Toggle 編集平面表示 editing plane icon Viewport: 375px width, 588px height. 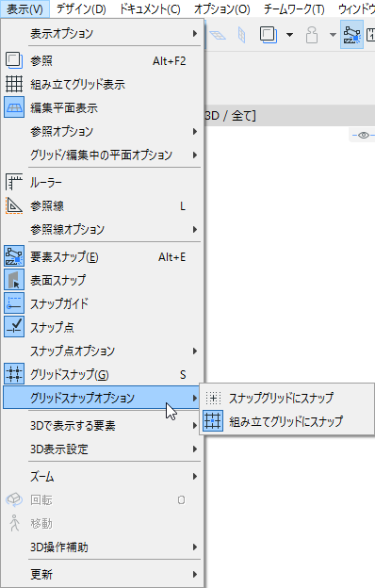14,107
